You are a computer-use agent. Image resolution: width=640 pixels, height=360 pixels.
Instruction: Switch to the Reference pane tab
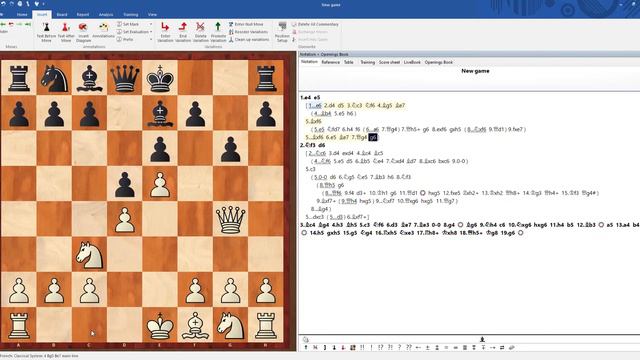coord(331,62)
